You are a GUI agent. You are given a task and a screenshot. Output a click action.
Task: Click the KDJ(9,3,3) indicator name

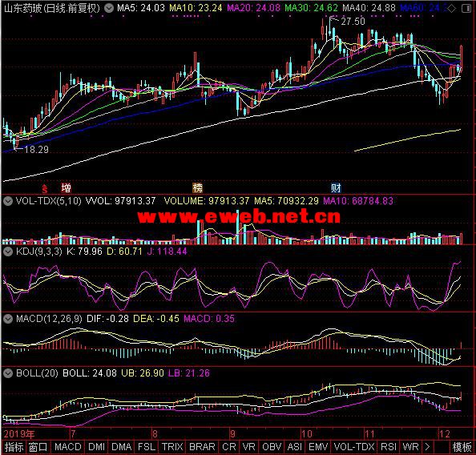click(38, 252)
